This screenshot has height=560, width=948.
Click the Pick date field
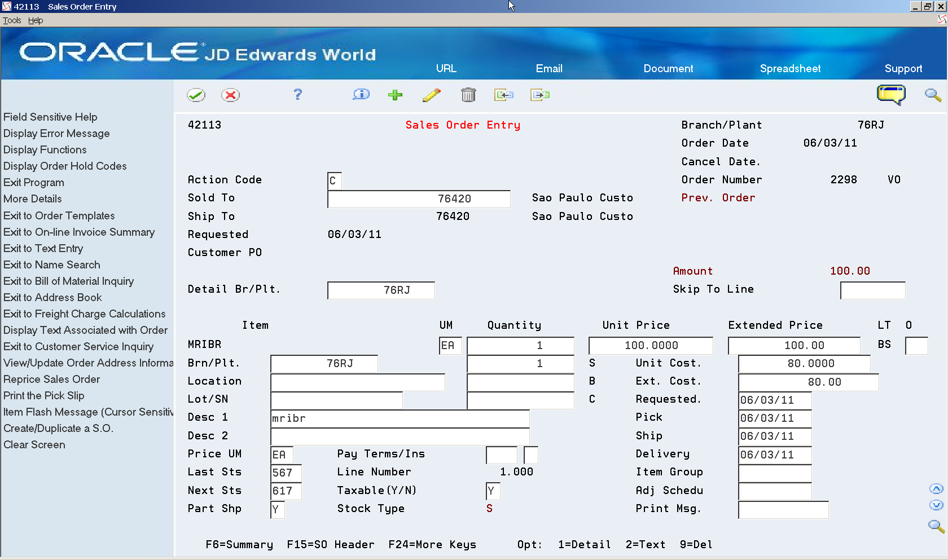pyautogui.click(x=775, y=418)
